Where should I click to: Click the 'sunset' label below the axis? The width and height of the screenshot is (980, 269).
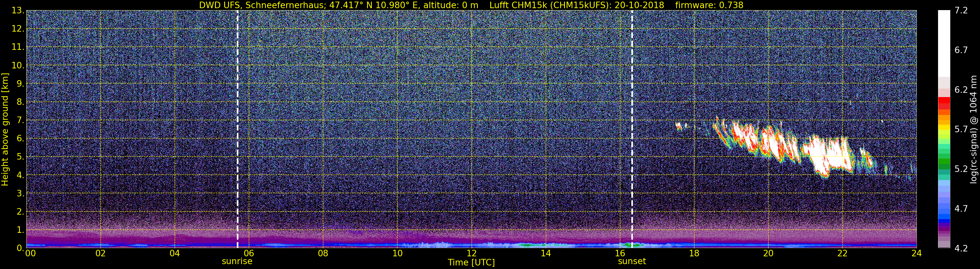pyautogui.click(x=632, y=262)
